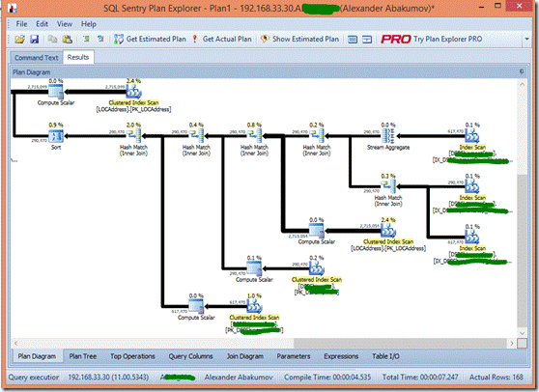Open the toolbar overflow dropdown arrow
Image resolution: width=539 pixels, height=392 pixels.
point(526,40)
